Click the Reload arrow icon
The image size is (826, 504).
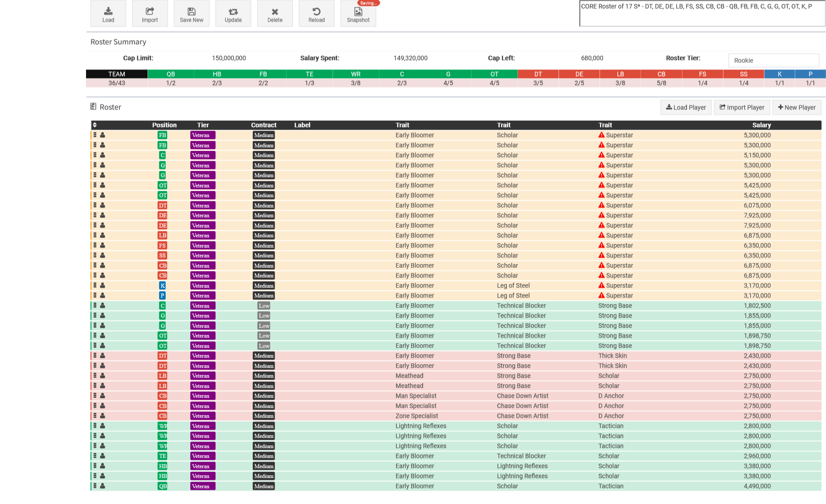click(x=316, y=12)
